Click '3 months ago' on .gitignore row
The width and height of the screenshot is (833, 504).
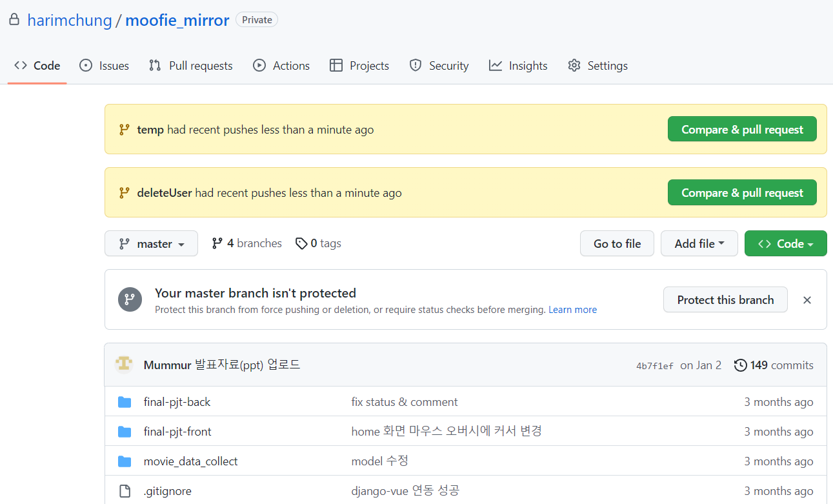[x=779, y=491]
